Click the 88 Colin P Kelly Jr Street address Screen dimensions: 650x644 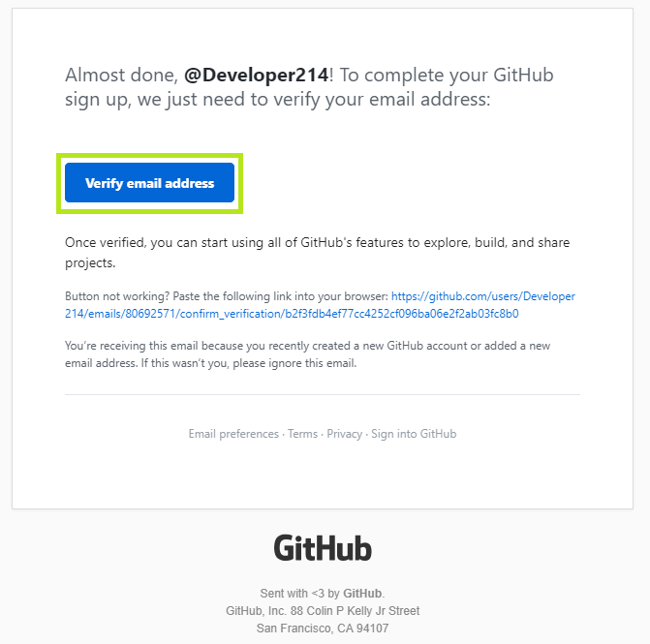(x=355, y=611)
